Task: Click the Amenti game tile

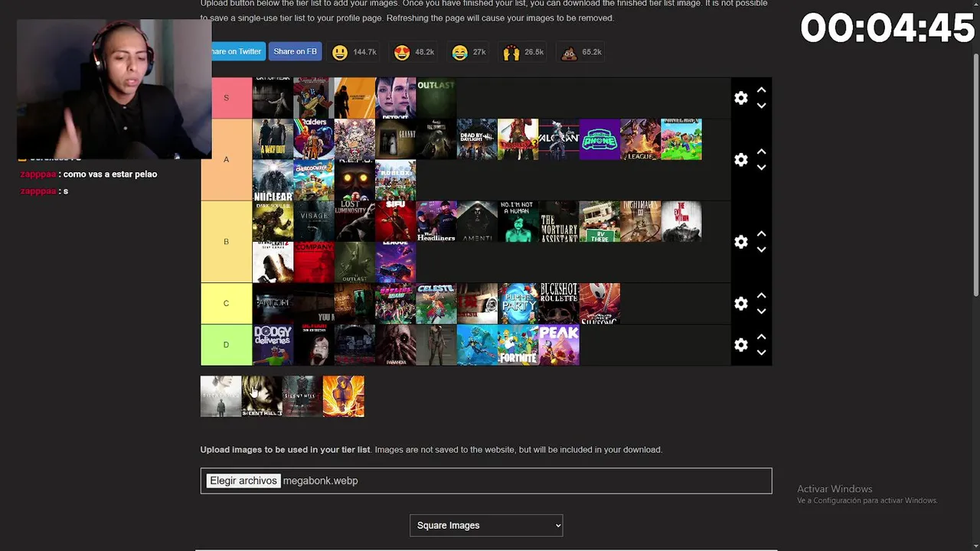Action: click(477, 221)
